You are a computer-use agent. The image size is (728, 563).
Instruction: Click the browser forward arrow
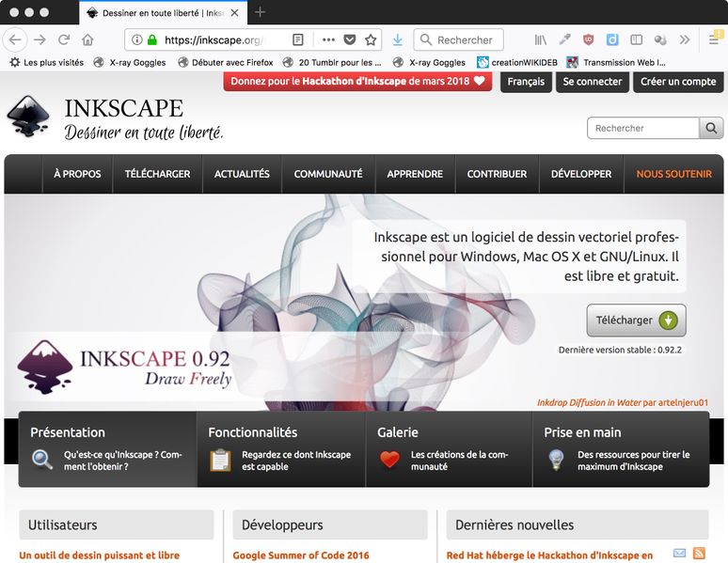[40, 39]
